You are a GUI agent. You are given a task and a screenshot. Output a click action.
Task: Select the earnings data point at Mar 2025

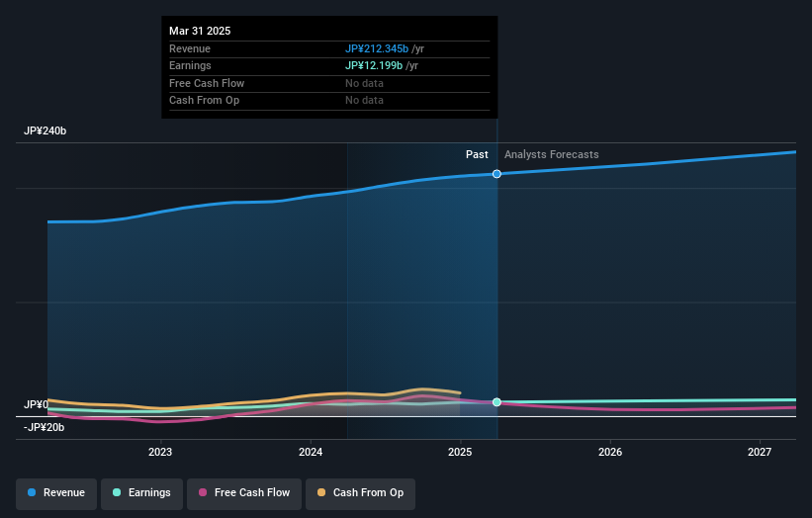point(496,402)
